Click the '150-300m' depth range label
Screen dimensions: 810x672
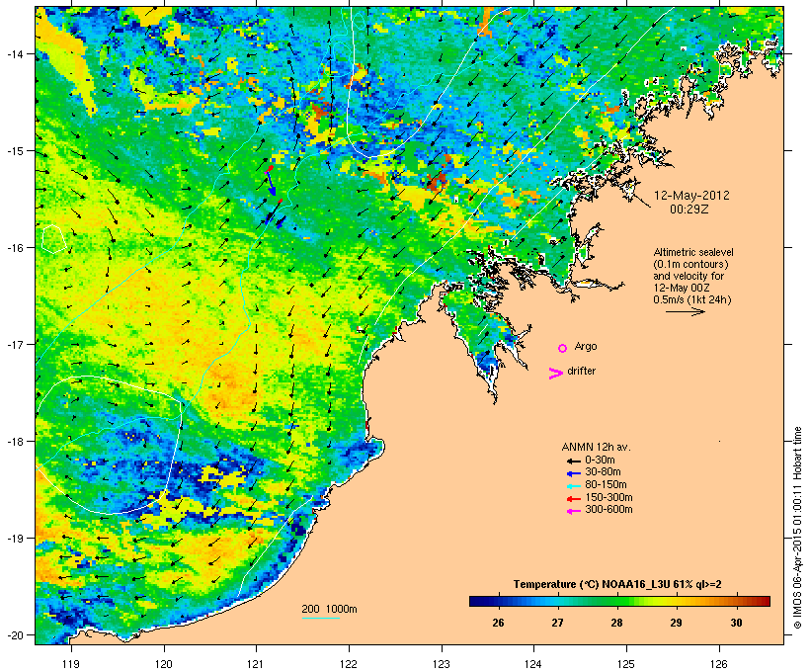pyautogui.click(x=608, y=497)
